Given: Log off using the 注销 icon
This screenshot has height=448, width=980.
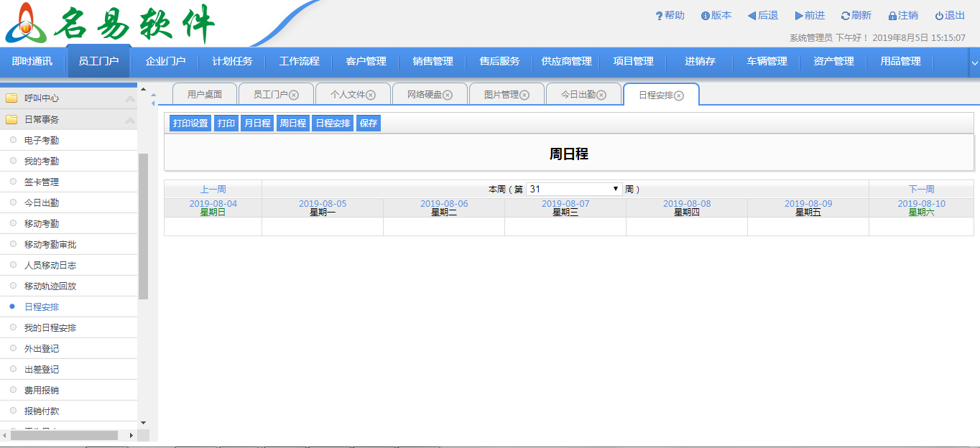Looking at the screenshot, I should pyautogui.click(x=891, y=14).
